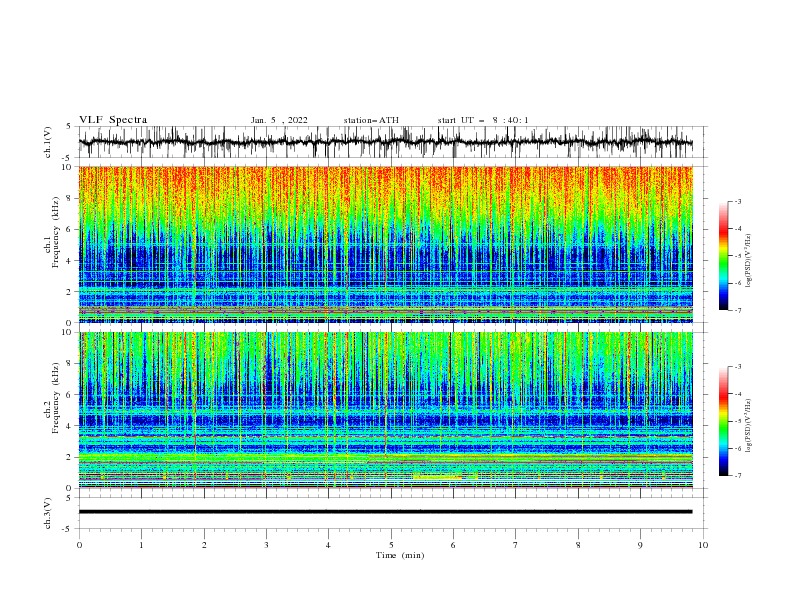Click the ch.1 voltage waveform trace
Viewport: 792px width, 612px height.
385,142
